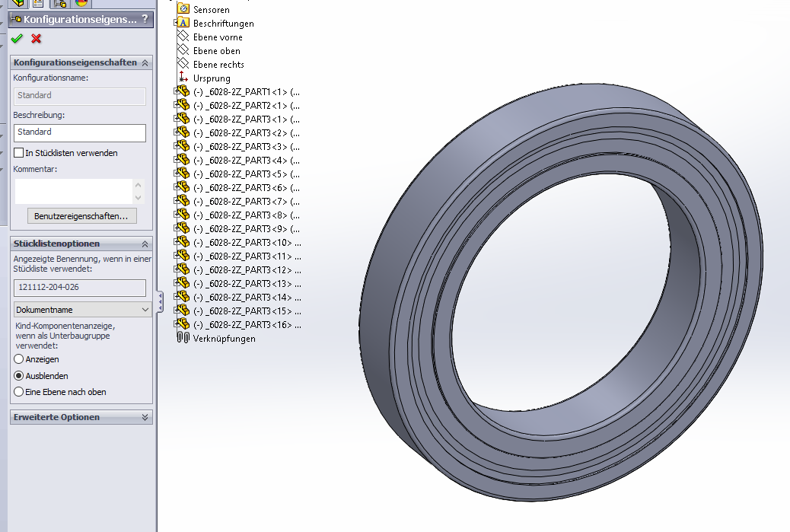Screen dimensions: 790x532
Task: Select the Ursprung origin icon
Action: pos(183,77)
